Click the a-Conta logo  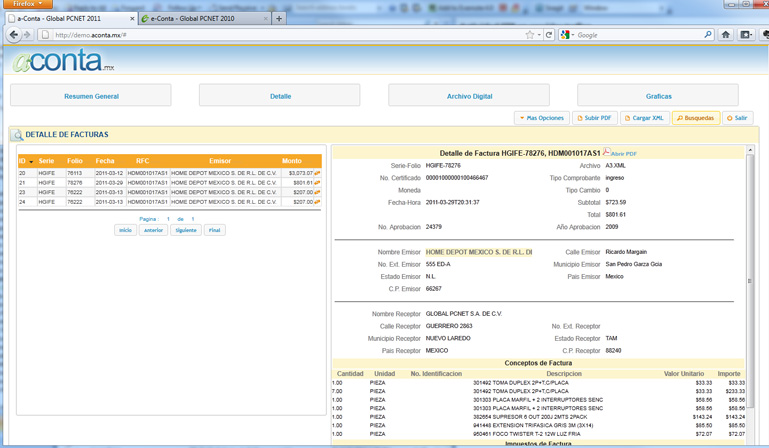63,61
